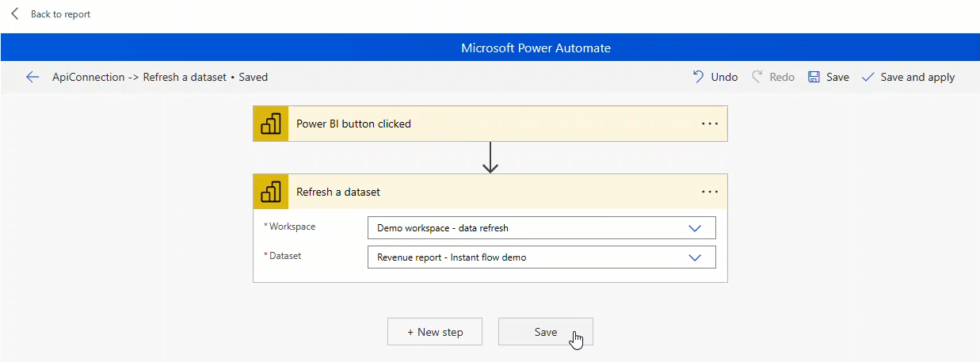The width and height of the screenshot is (980, 362).
Task: Open ellipsis menu for Power BI button clicked
Action: click(710, 124)
